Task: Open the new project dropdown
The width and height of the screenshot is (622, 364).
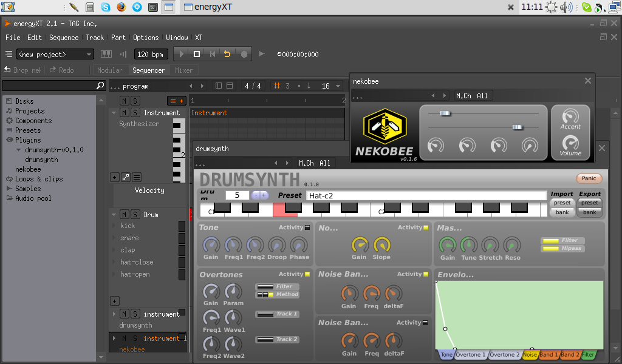Action: point(55,54)
